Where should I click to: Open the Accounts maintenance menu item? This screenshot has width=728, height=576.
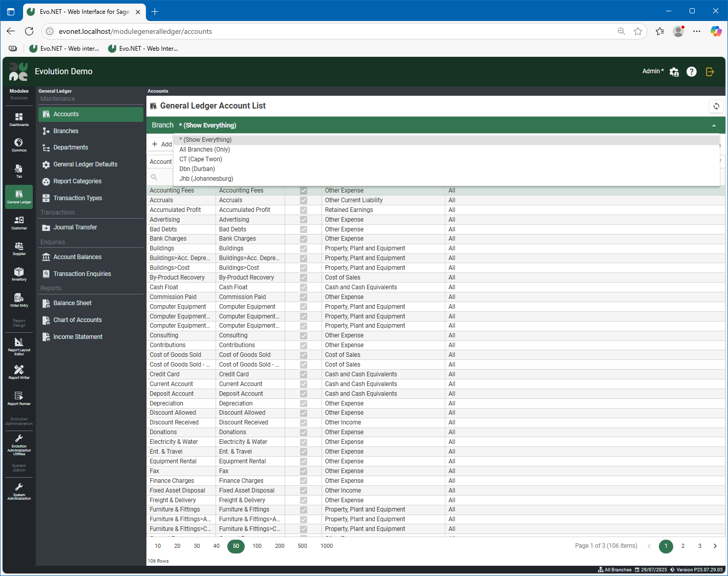coord(91,114)
